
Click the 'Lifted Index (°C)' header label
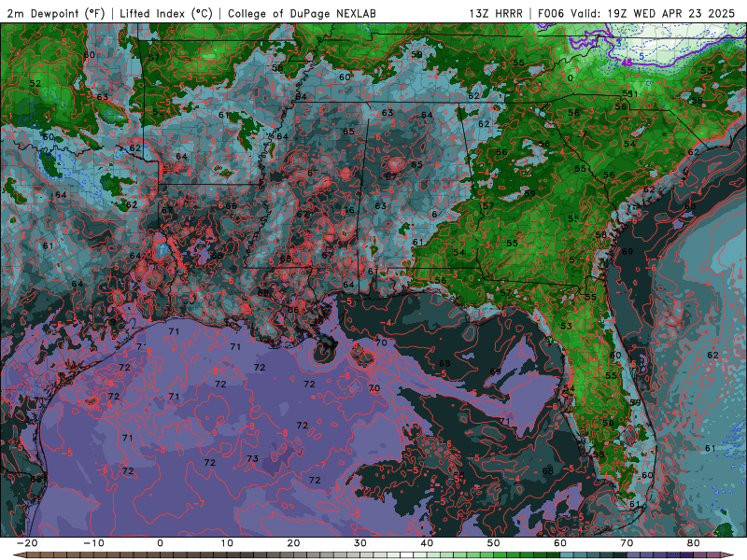[166, 13]
